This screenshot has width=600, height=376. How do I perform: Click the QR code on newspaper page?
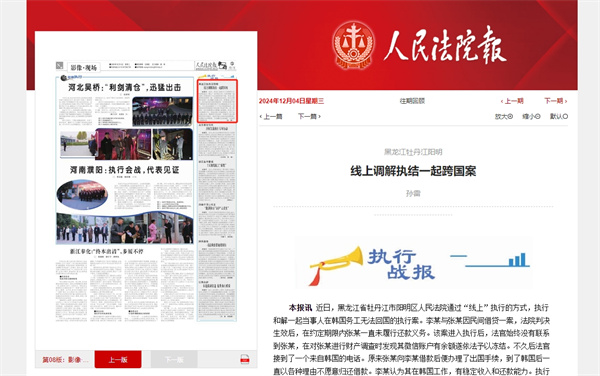59,65
